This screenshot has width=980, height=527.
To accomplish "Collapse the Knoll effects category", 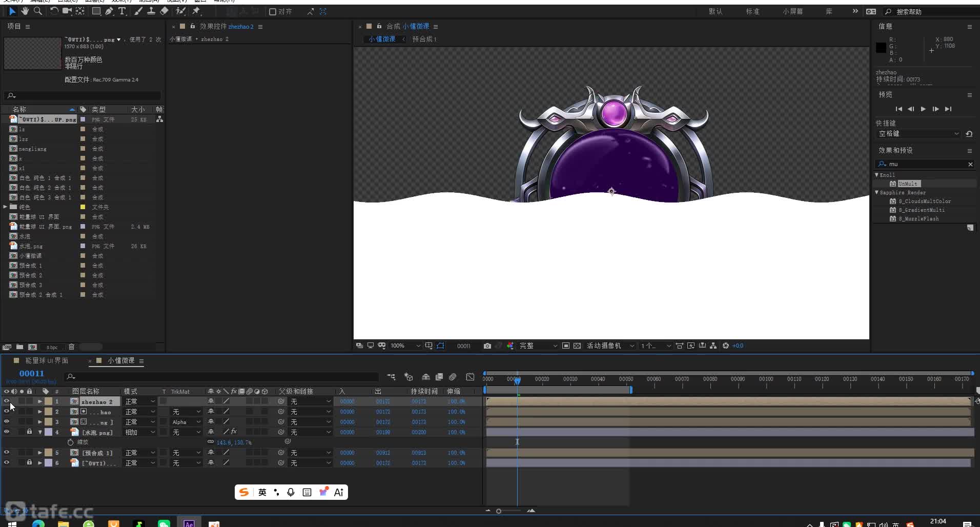I will [x=877, y=175].
